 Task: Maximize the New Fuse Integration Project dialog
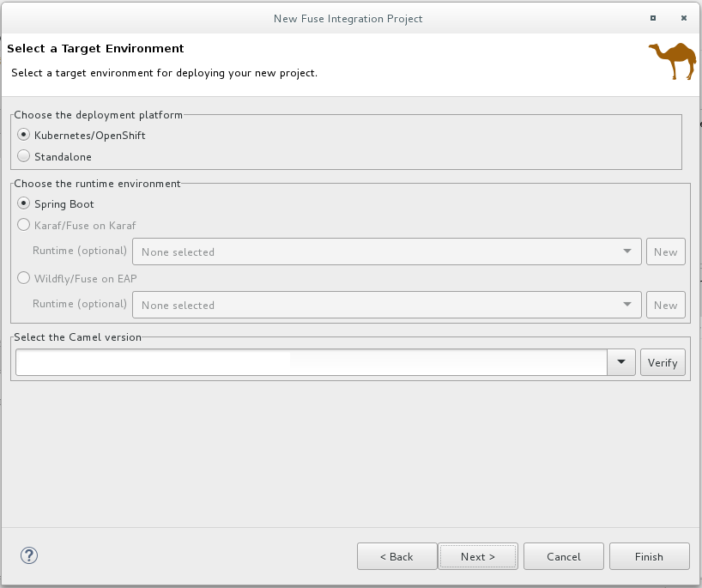coord(653,18)
